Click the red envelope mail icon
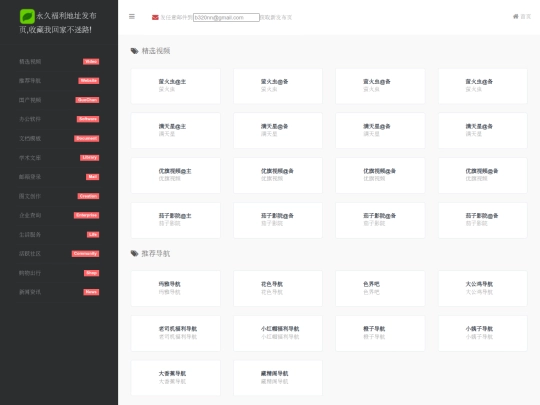The height and width of the screenshot is (405, 540). (155, 17)
